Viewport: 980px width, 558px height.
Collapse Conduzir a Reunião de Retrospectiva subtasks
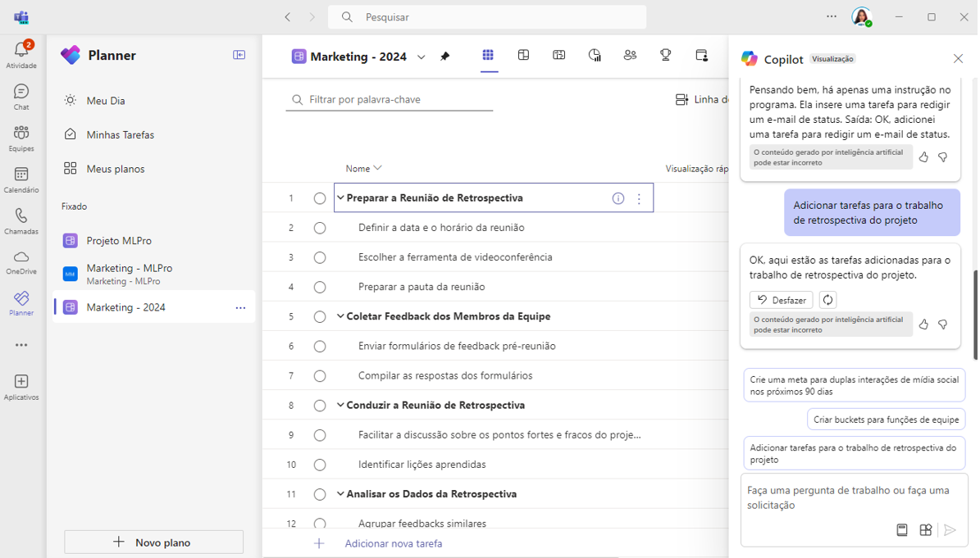click(x=340, y=405)
